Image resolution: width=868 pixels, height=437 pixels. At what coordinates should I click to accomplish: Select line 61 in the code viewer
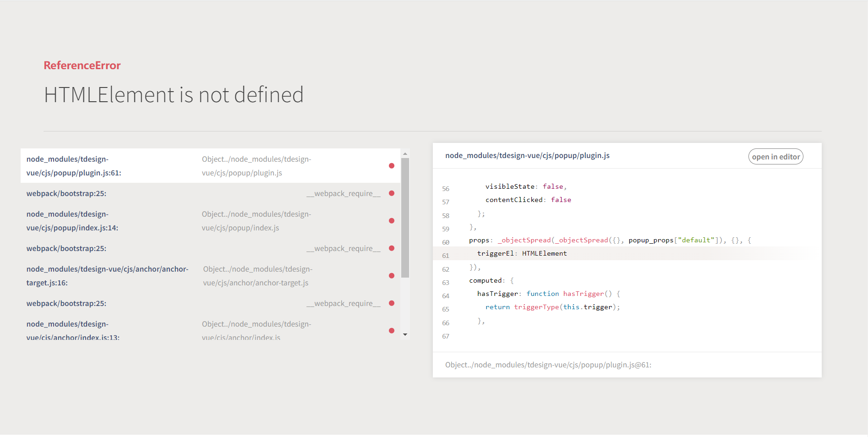[522, 253]
